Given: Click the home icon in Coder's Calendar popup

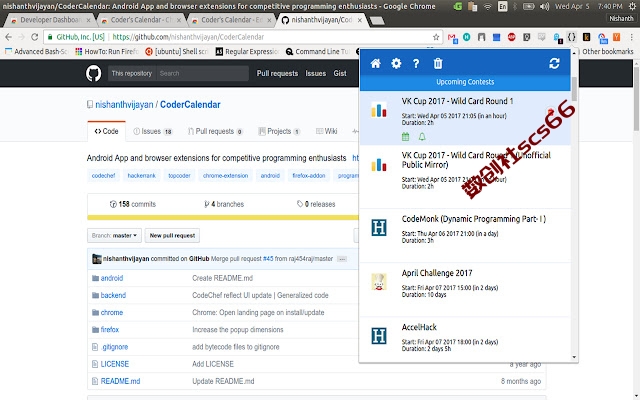Looking at the screenshot, I should point(376,63).
